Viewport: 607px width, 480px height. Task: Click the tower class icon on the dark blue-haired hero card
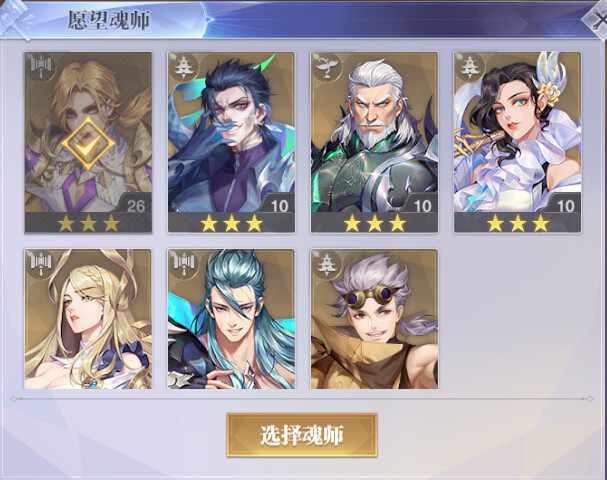pyautogui.click(x=183, y=67)
